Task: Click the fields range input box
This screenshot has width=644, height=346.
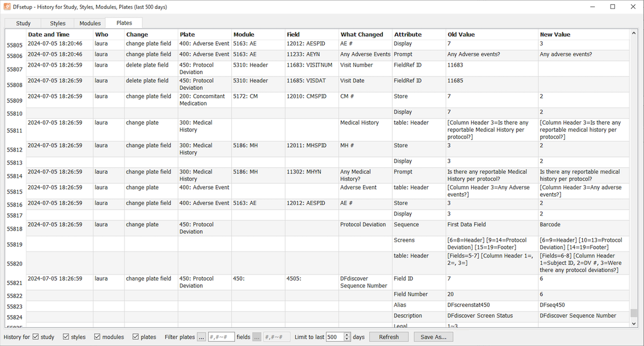Action: (x=277, y=337)
